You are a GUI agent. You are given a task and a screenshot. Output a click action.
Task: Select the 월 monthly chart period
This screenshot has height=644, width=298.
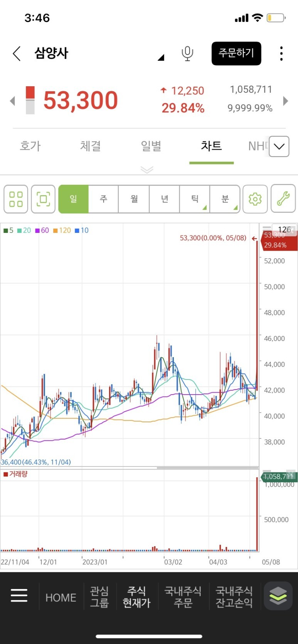[x=134, y=199]
